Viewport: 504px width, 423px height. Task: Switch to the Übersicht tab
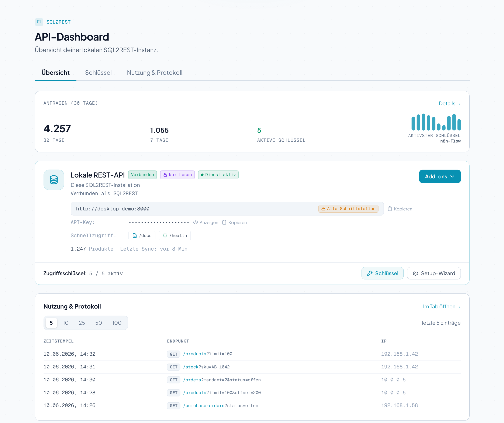pyautogui.click(x=55, y=73)
